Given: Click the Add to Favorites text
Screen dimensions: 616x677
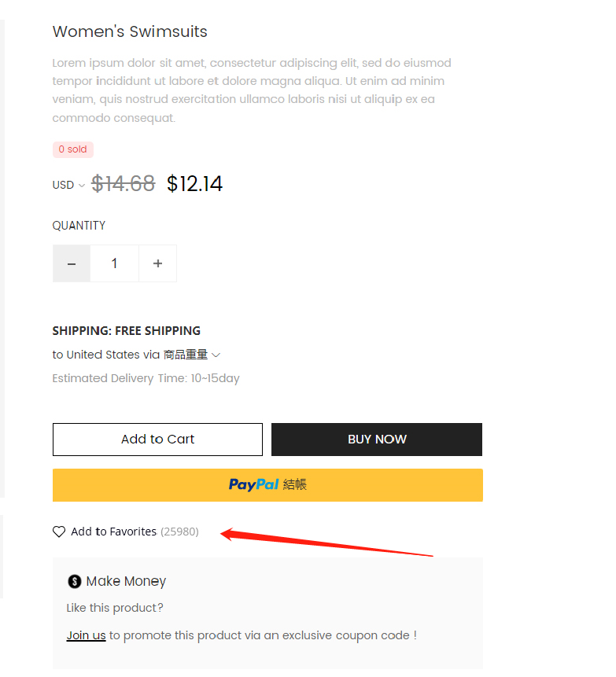Looking at the screenshot, I should click(113, 532).
